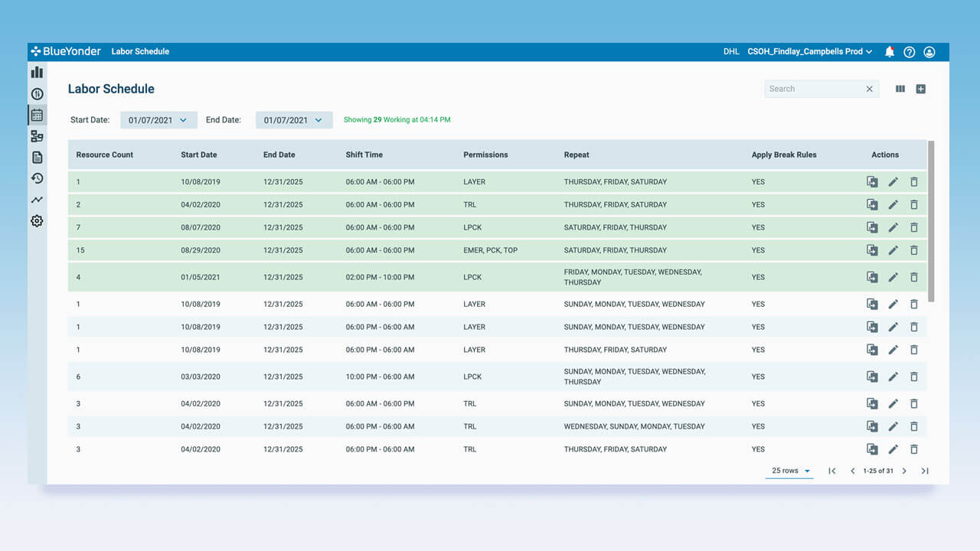
Task: Click the 'EMER, PCK, TOP' permissions cell
Action: coord(490,250)
